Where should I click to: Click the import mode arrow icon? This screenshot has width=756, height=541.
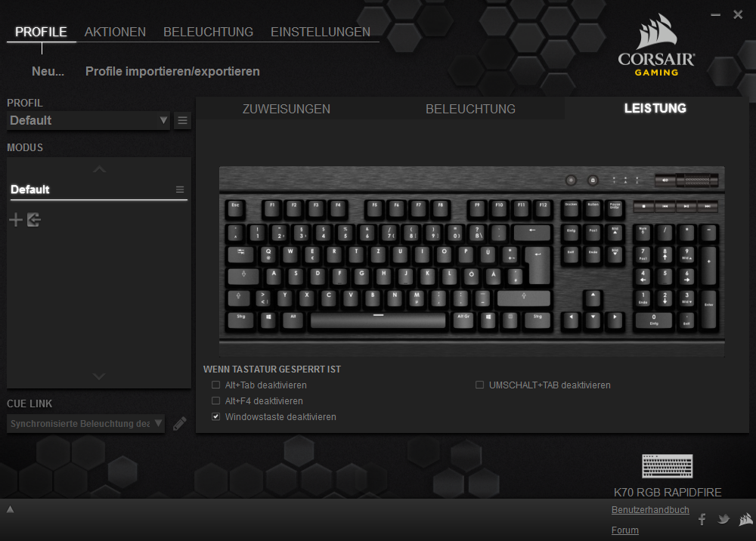[x=34, y=220]
